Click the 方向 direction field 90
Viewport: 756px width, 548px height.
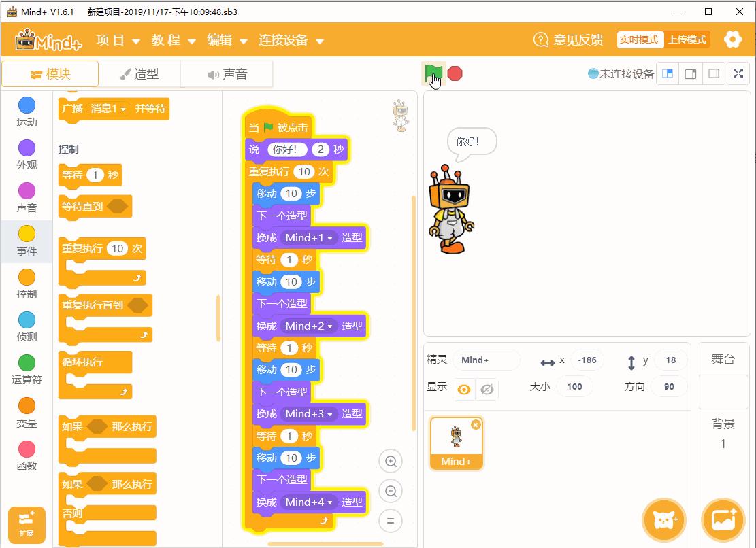pos(669,387)
